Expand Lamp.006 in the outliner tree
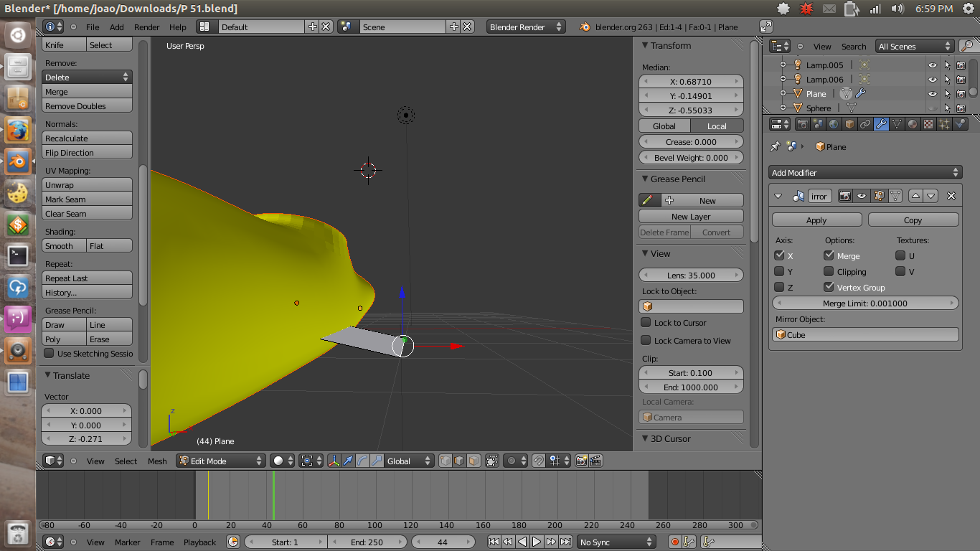 [783, 79]
